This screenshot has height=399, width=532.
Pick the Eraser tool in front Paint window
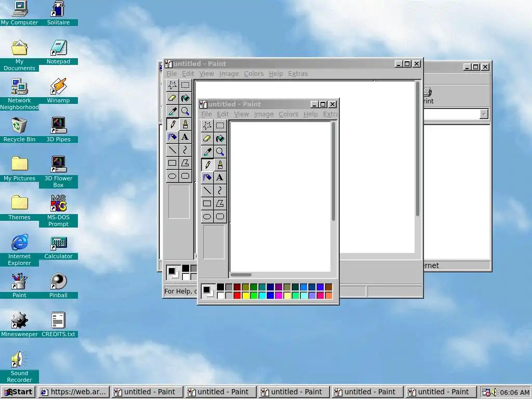[207, 138]
